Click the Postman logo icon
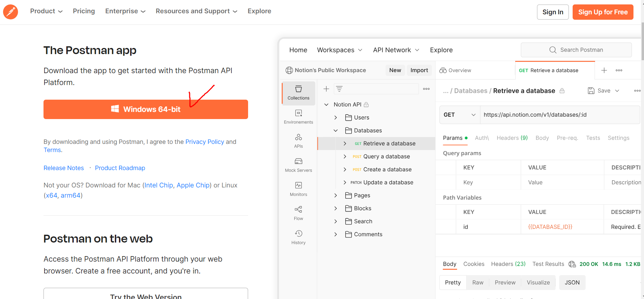The image size is (644, 299). point(11,12)
